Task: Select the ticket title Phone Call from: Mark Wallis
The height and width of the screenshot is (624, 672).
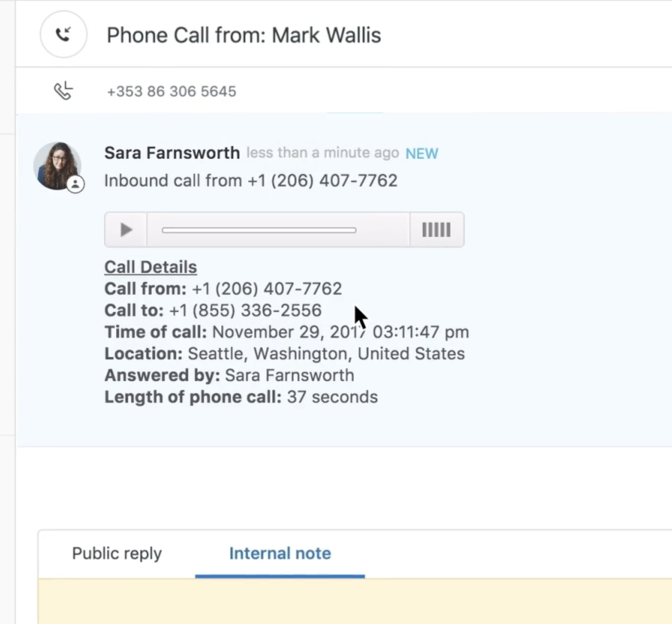Action: pos(244,35)
